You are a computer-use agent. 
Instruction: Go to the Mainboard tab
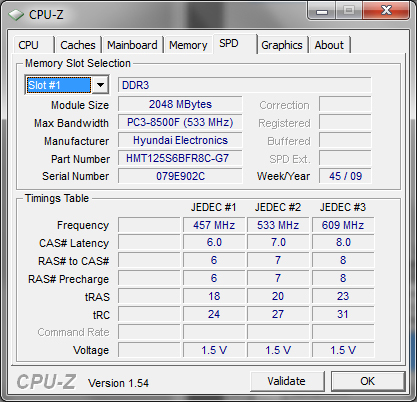click(x=132, y=45)
